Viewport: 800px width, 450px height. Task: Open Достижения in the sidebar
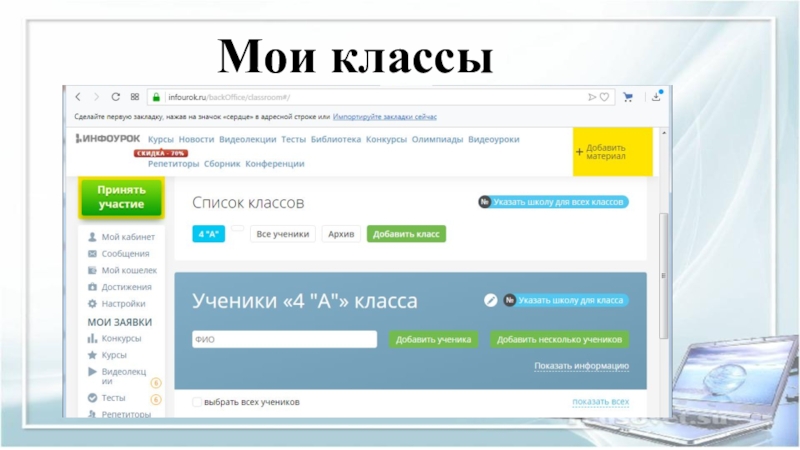click(127, 287)
